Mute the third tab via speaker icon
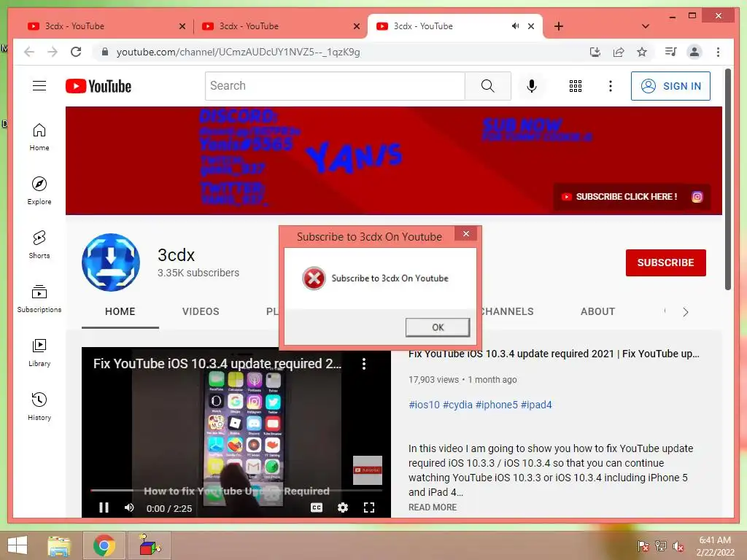This screenshot has height=560, width=747. 515,26
